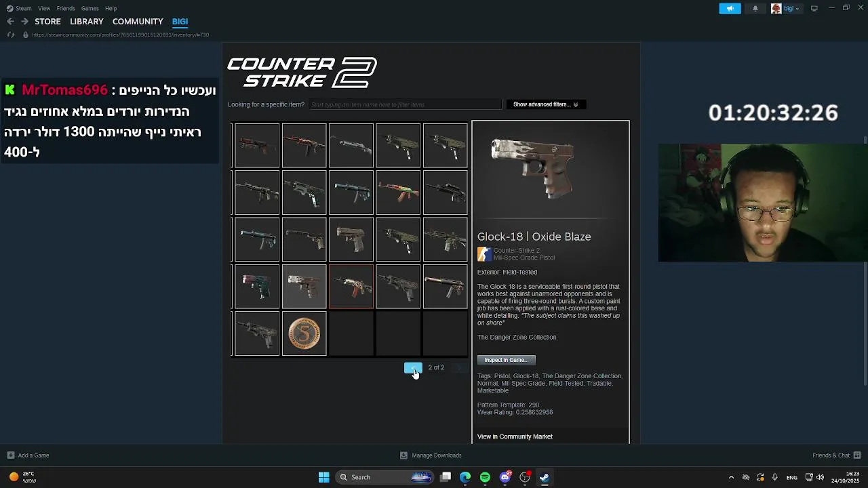Viewport: 868px width, 488px height.
Task: Click the Counter-Strike 2 game icon
Action: [x=484, y=254]
